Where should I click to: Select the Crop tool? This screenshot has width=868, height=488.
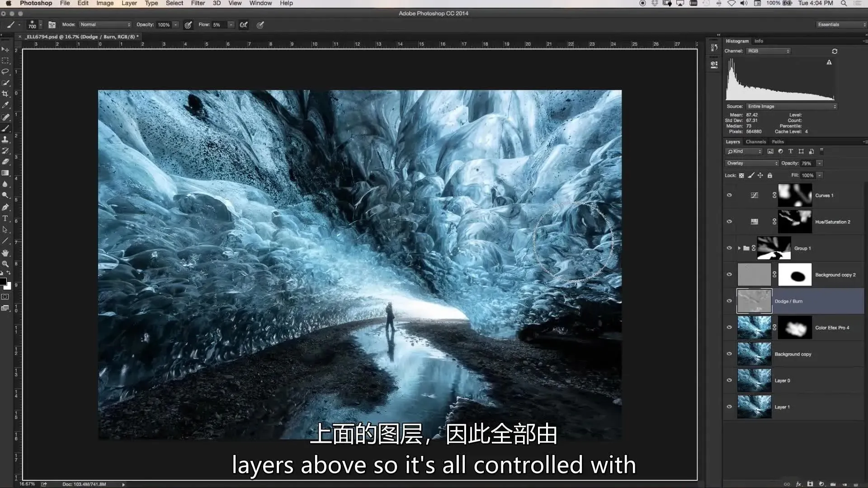pos(5,94)
